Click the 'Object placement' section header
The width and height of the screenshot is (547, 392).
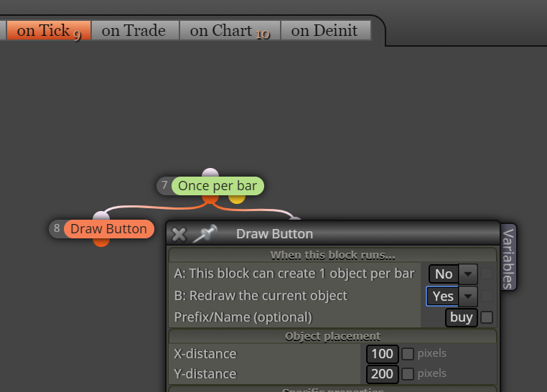(x=332, y=336)
